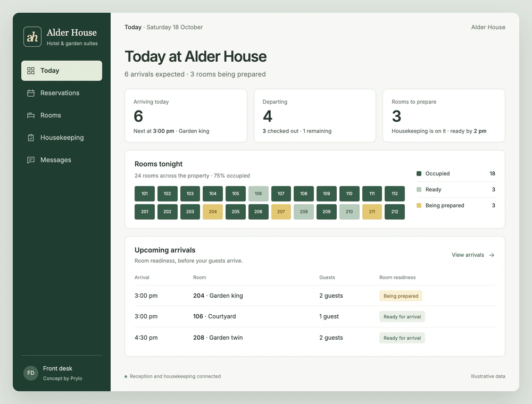The image size is (532, 404).
Task: Click the FD avatar for Front desk
Action: coord(30,373)
